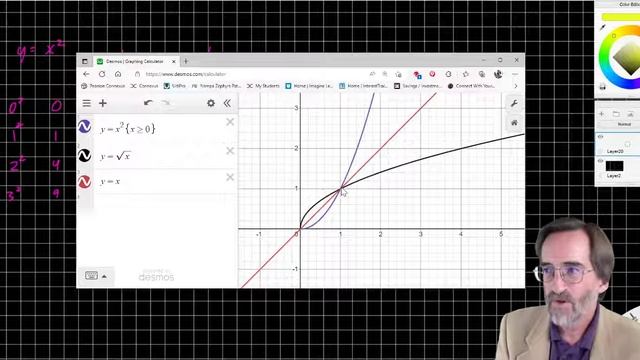The image size is (640, 360).
Task: Delete the y=x expression
Action: [230, 177]
